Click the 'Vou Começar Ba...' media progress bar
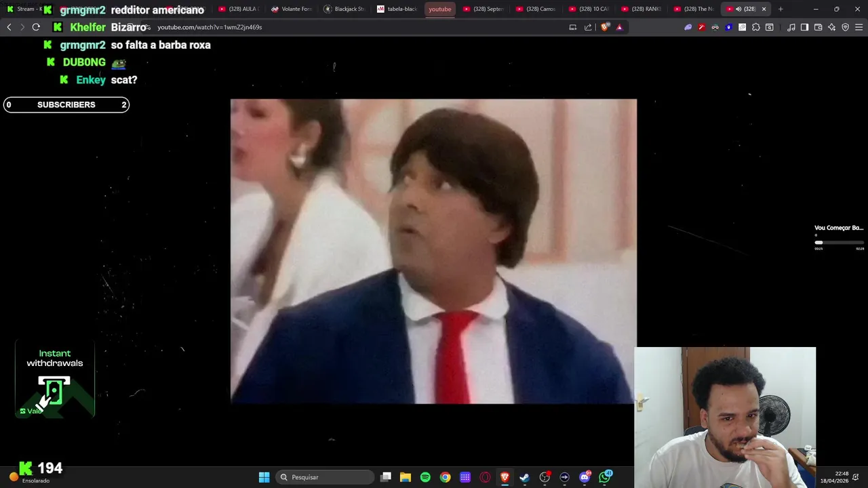This screenshot has width=868, height=488. 839,242
